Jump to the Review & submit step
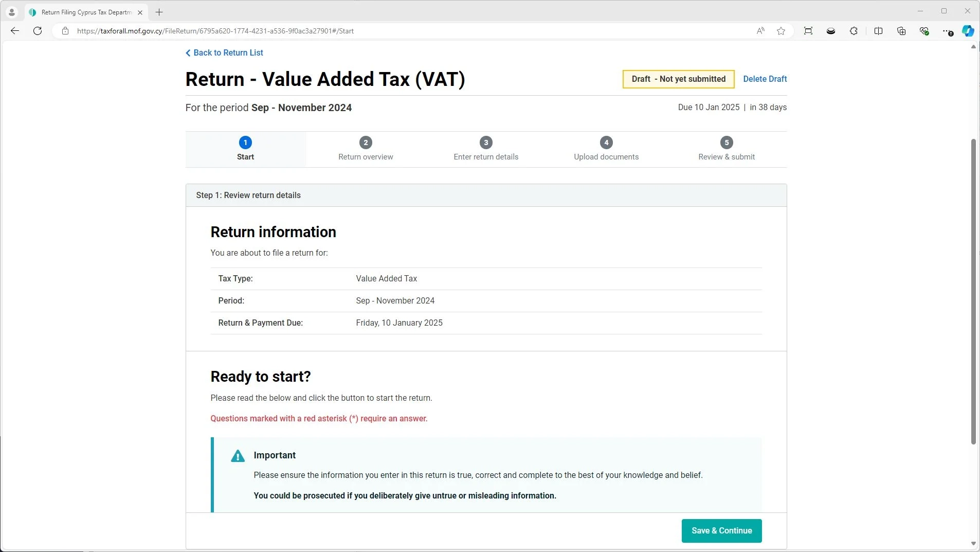Viewport: 980px width, 552px height. click(x=726, y=149)
